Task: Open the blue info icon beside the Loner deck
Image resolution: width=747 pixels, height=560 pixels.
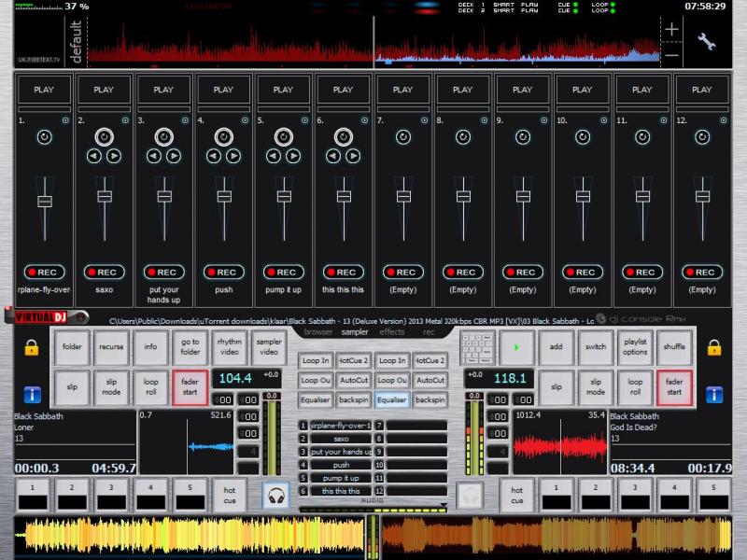Action: click(33, 395)
